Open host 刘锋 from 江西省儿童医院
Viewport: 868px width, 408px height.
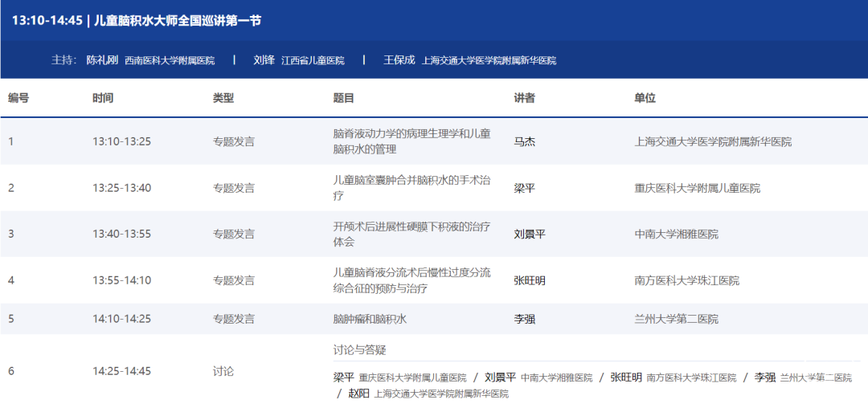[x=264, y=60]
